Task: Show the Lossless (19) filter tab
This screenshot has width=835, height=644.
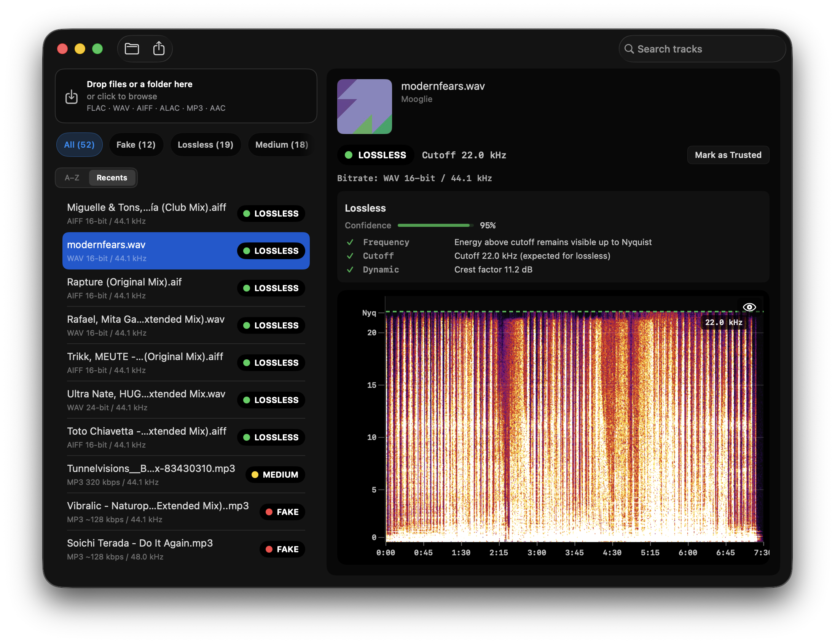Action: click(x=205, y=145)
